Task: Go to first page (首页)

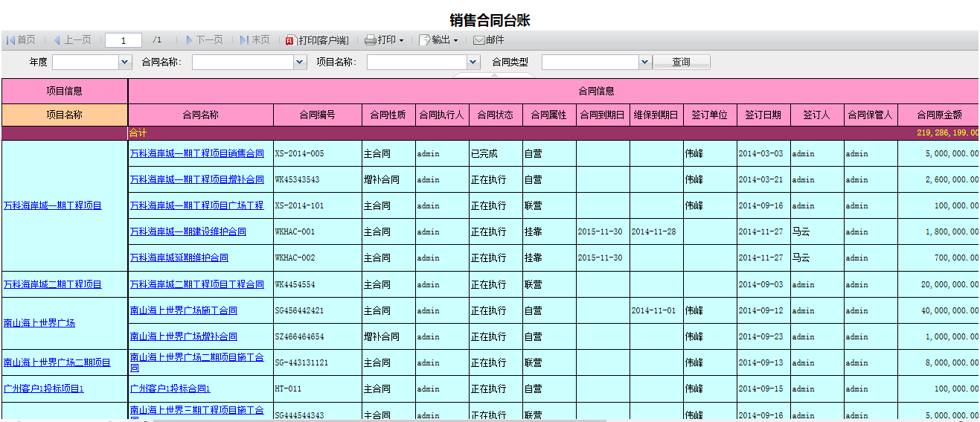Action: [21, 40]
